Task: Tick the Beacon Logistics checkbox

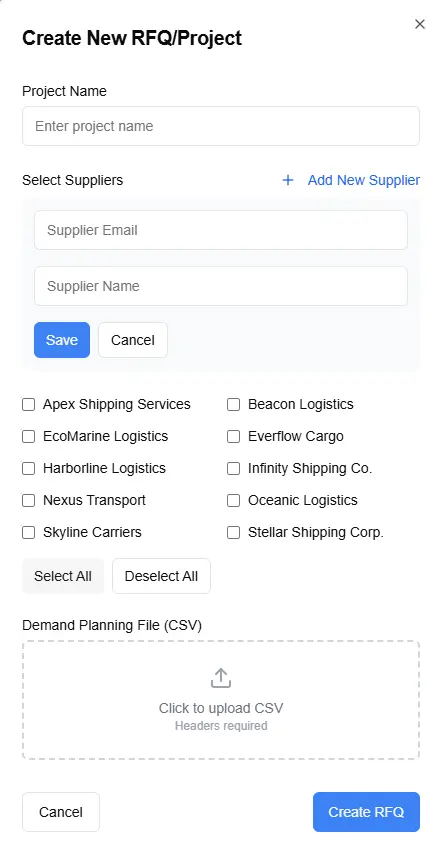Action: (233, 404)
